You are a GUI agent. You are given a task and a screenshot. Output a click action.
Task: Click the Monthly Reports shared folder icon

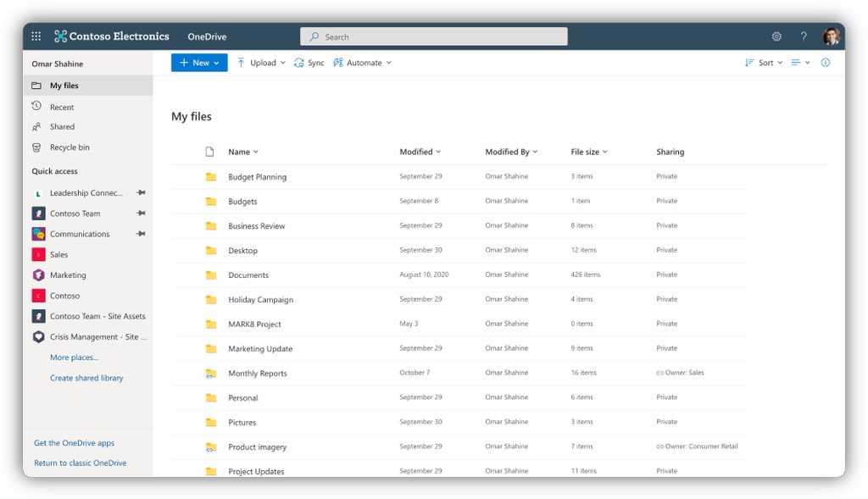click(x=211, y=374)
